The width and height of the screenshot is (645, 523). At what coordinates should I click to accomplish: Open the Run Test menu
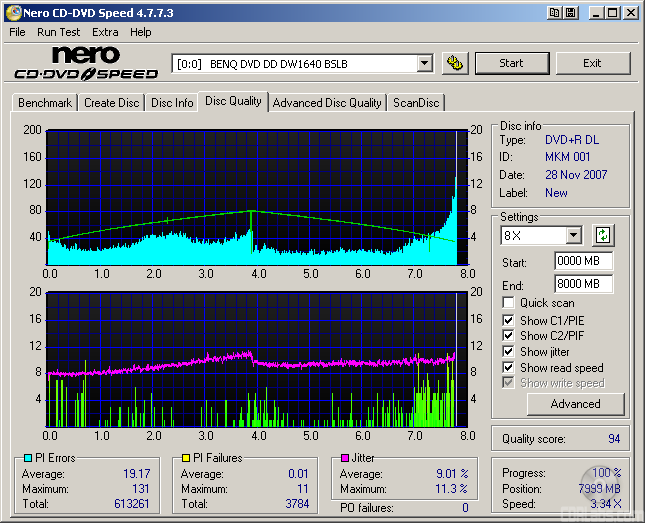coord(59,32)
